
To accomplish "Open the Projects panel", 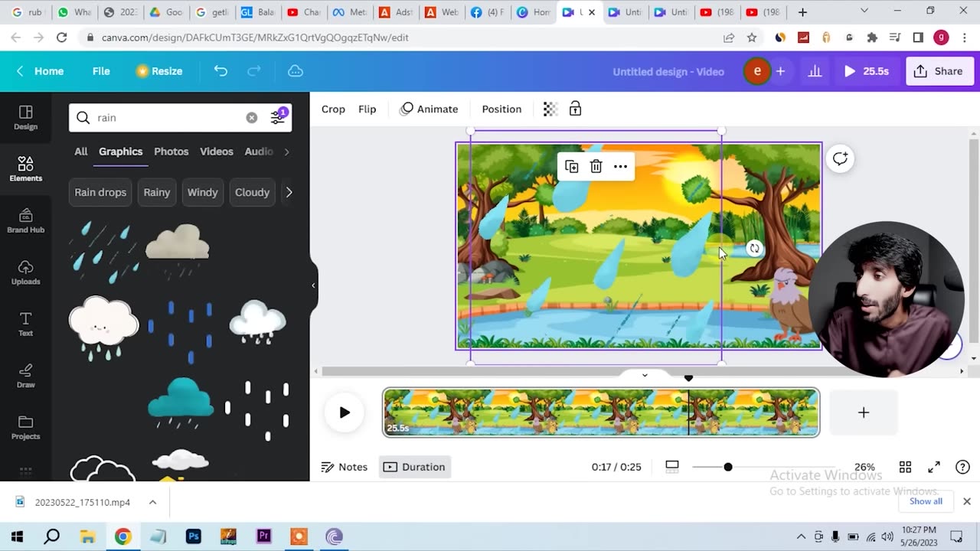I will 25,427.
